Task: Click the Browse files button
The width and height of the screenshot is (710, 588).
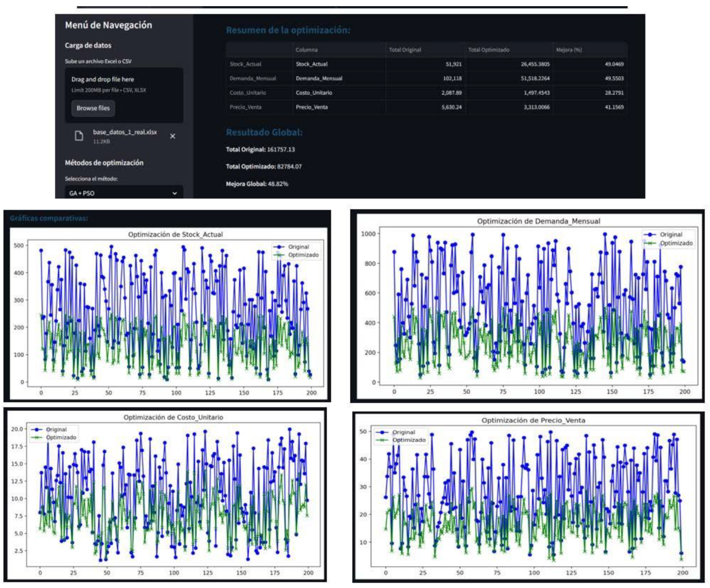Action: point(93,108)
